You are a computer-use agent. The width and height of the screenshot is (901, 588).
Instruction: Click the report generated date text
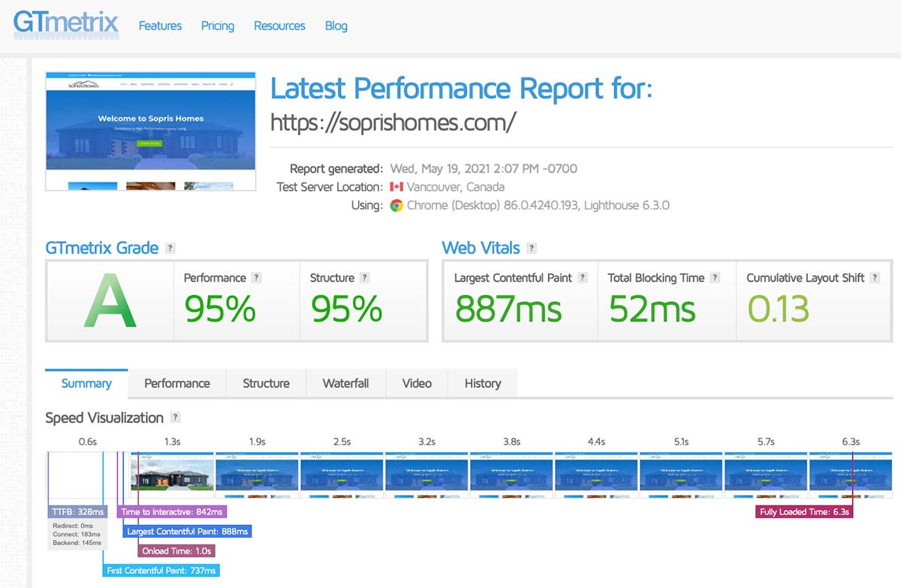484,168
